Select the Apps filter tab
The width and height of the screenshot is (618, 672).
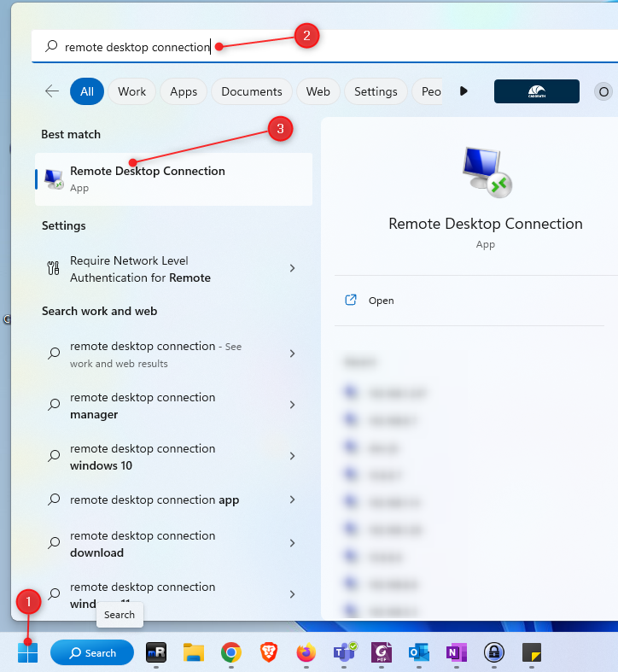coord(184,91)
